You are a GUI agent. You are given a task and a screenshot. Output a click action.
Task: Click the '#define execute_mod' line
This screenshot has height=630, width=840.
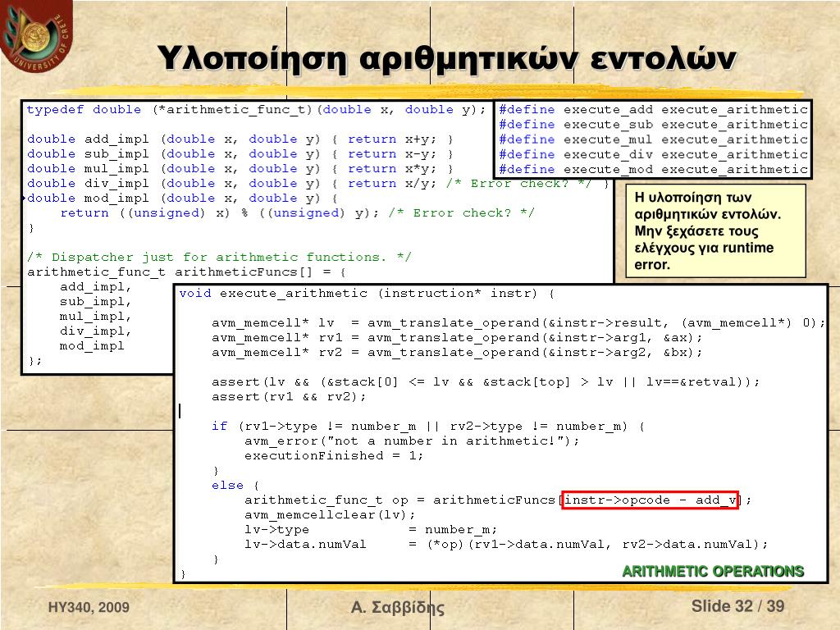(653, 170)
